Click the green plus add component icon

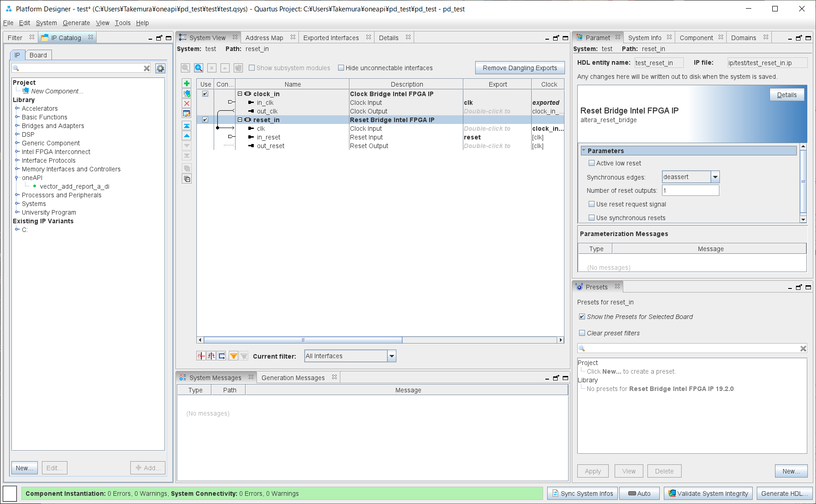[187, 83]
